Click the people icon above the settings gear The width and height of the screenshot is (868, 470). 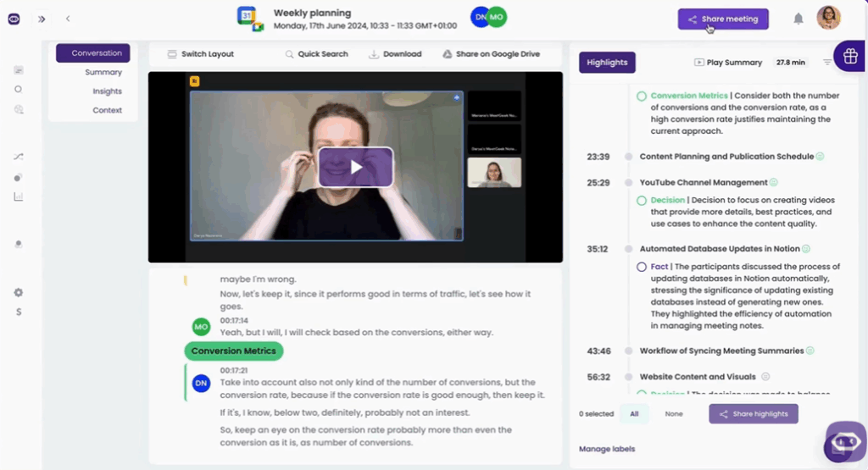(19, 244)
